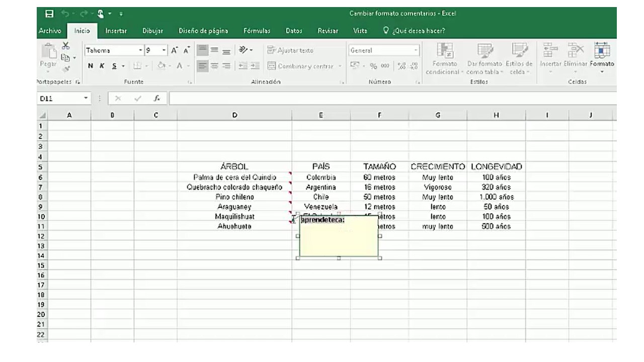
Task: Open the Datos tab
Action: click(x=294, y=31)
